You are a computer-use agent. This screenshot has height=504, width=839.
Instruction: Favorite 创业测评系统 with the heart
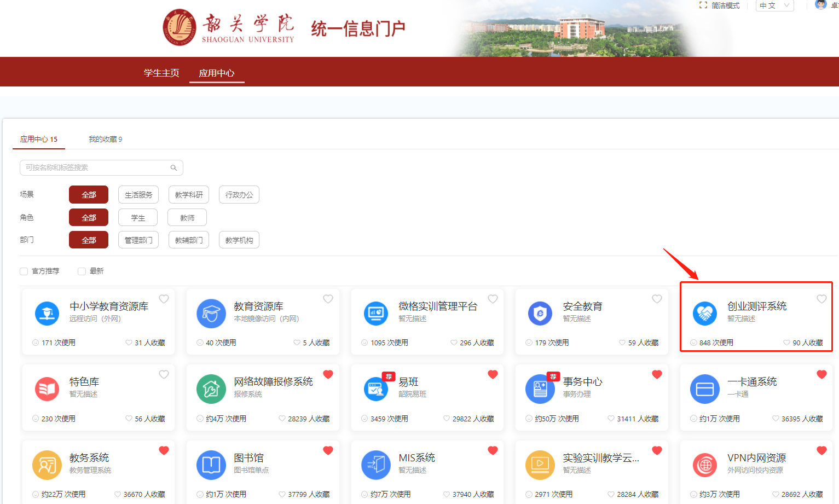coord(821,299)
